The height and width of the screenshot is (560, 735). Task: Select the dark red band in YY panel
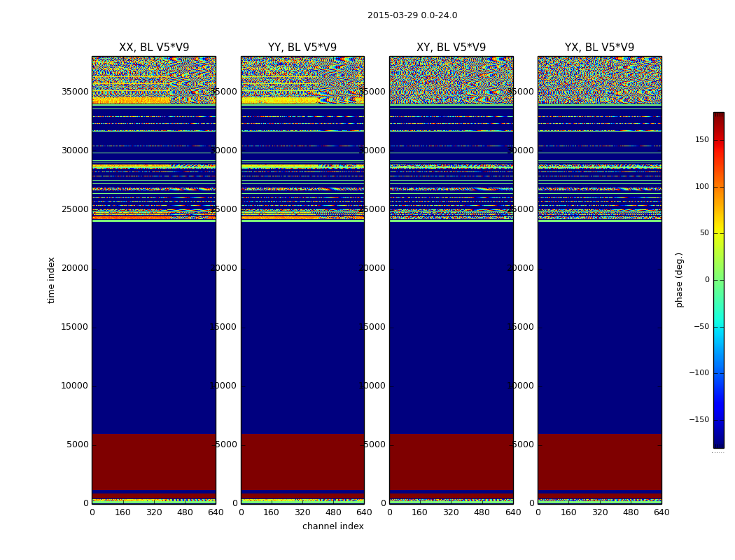pos(302,461)
